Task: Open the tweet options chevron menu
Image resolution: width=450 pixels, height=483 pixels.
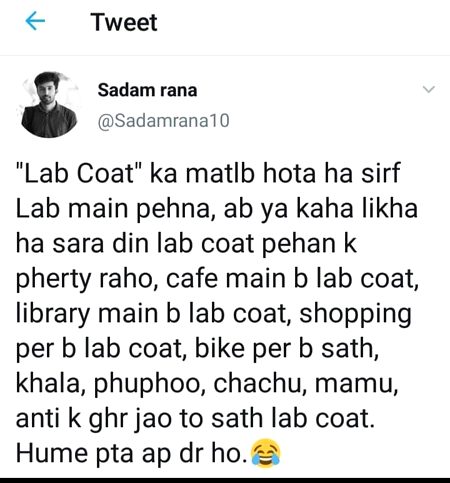Action: point(428,89)
